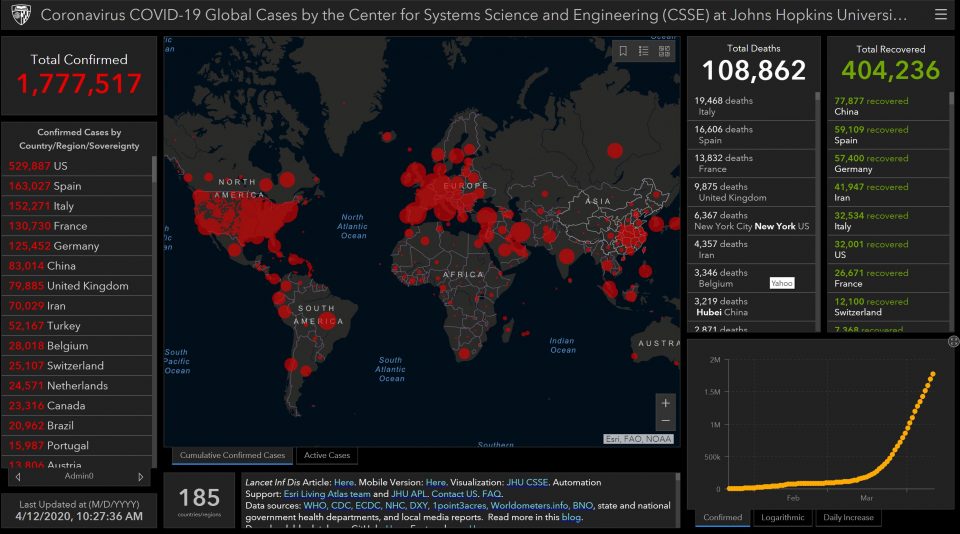Expand the chart panel to full screen
The height and width of the screenshot is (534, 960).
[x=953, y=341]
